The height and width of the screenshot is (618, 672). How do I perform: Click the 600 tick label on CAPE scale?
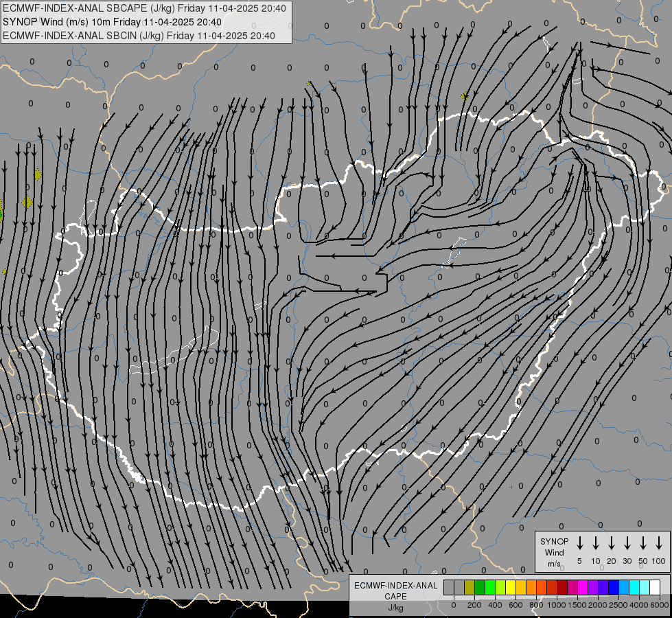point(515,605)
